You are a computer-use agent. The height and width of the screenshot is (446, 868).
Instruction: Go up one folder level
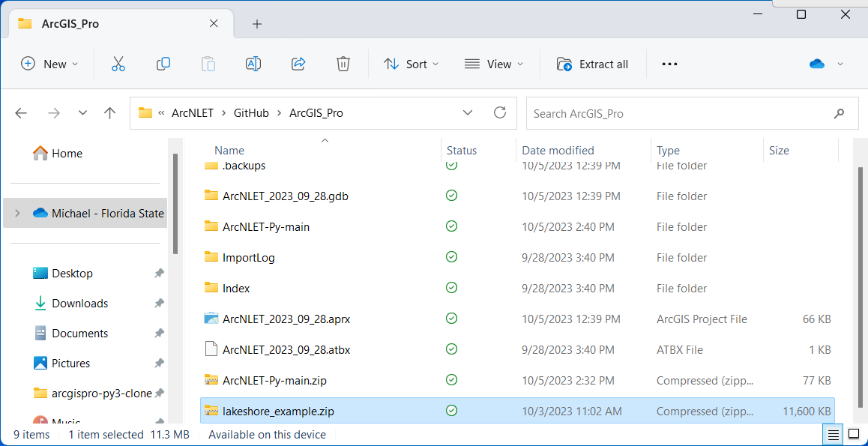pyautogui.click(x=109, y=113)
